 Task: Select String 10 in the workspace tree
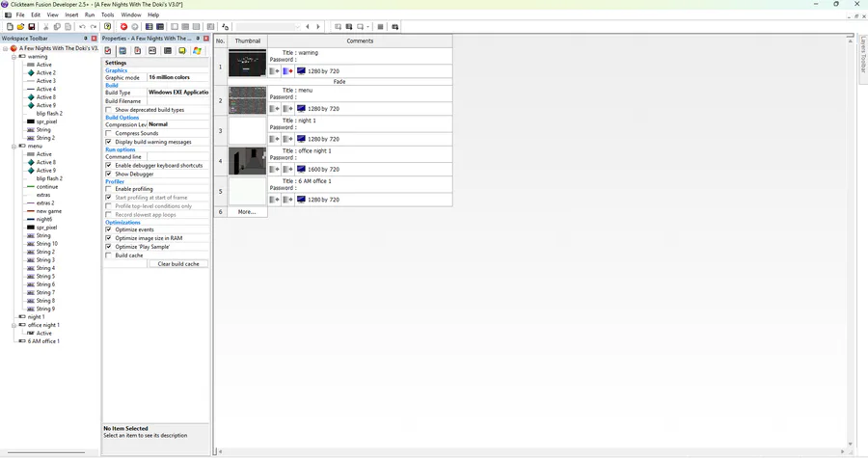point(47,243)
